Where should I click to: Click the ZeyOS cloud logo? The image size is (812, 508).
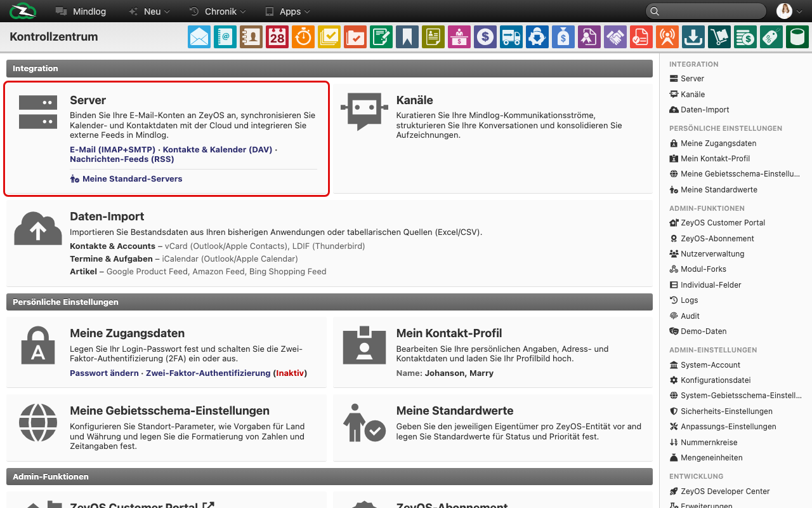[x=23, y=11]
